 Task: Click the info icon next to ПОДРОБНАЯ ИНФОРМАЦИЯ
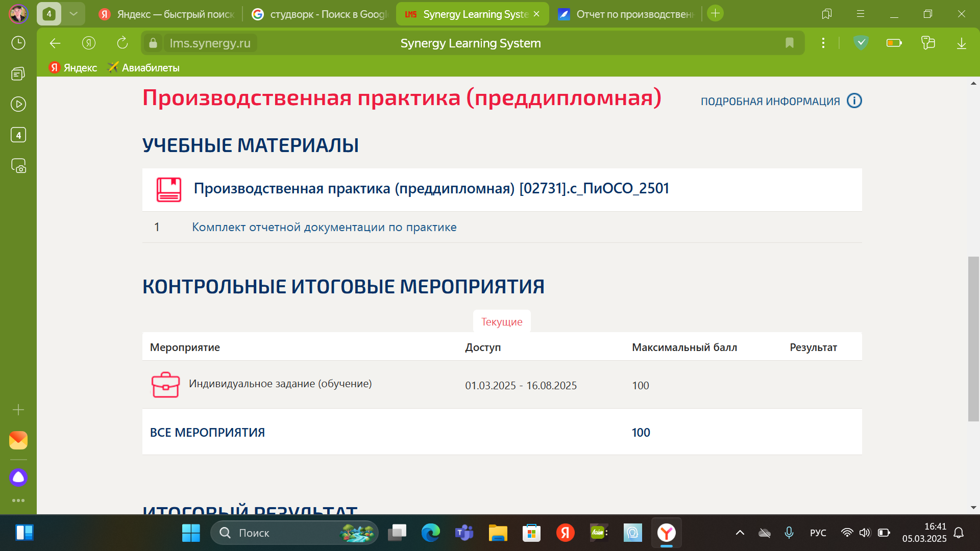coord(854,101)
